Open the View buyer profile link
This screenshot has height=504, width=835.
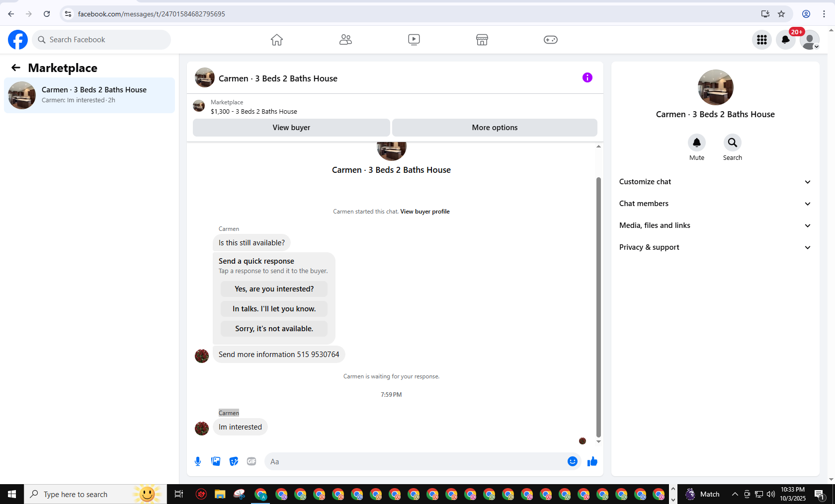(x=425, y=212)
